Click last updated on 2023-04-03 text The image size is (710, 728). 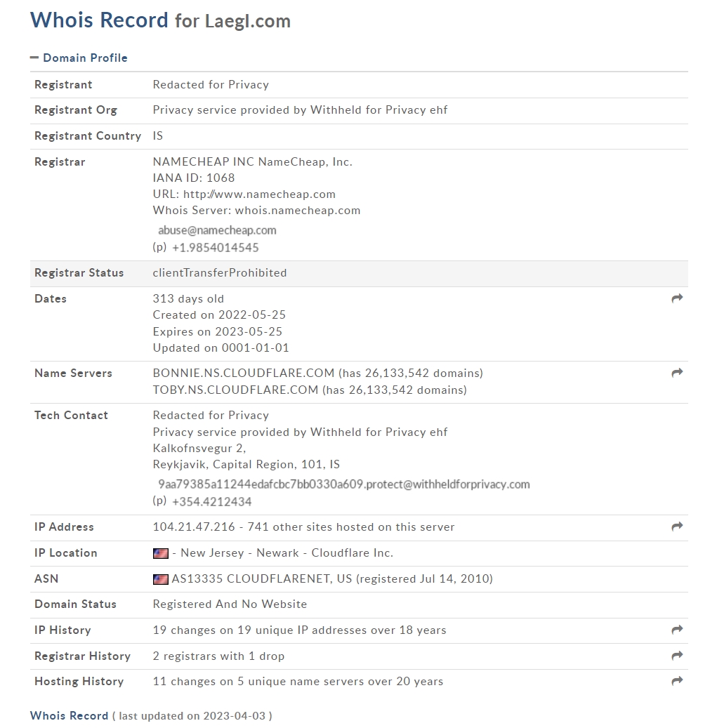[192, 716]
